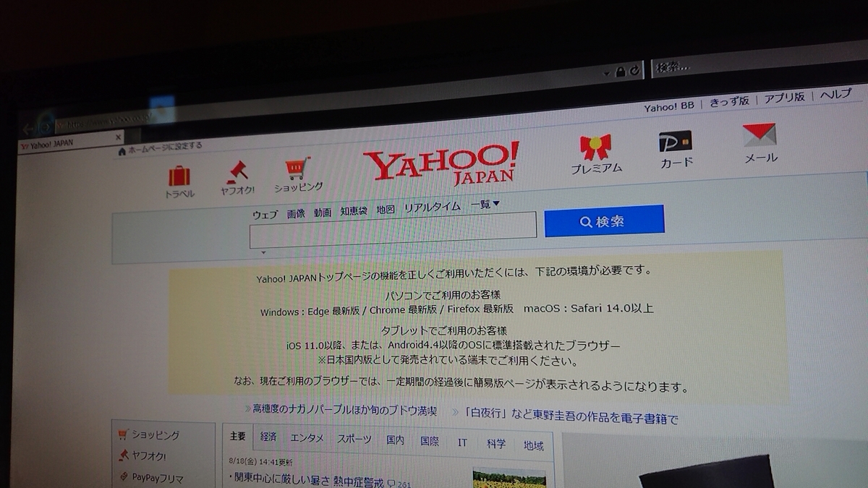Open the sunflower field news thumbnail
This screenshot has width=868, height=488.
click(x=510, y=479)
